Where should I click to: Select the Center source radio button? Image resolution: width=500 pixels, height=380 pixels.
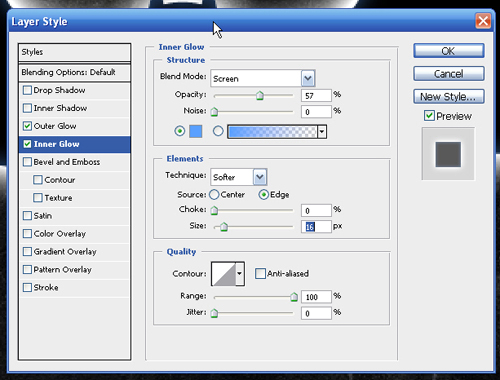tap(214, 194)
